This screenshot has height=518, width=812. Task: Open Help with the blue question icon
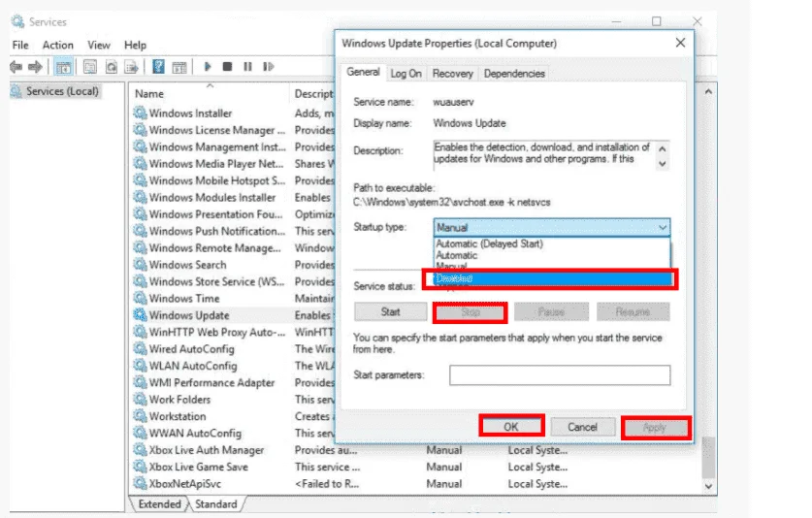158,66
